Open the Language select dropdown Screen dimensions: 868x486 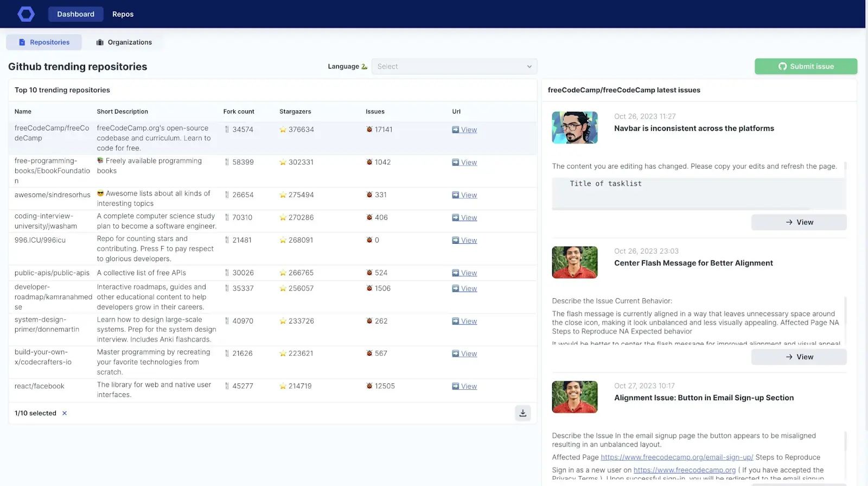[454, 66]
